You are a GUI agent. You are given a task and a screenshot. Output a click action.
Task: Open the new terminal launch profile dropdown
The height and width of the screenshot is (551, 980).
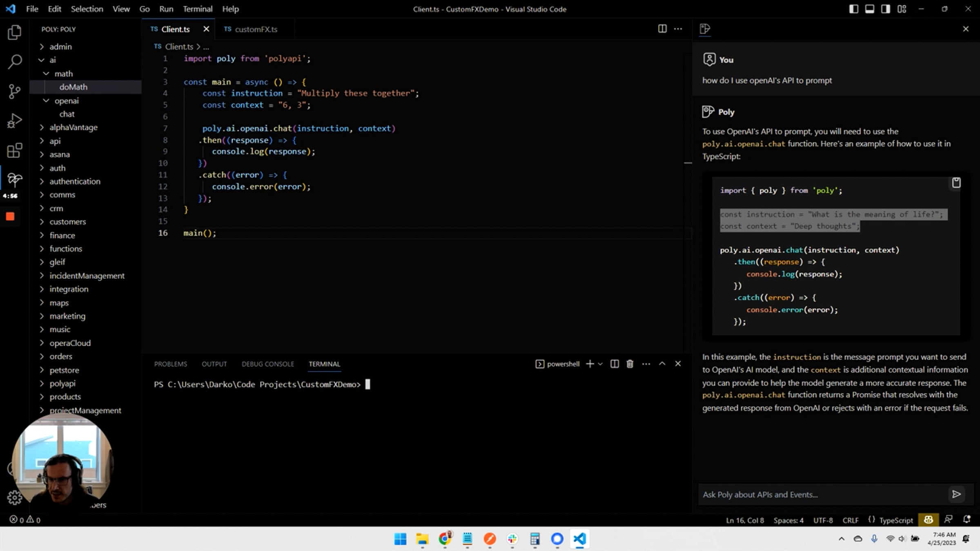[600, 364]
